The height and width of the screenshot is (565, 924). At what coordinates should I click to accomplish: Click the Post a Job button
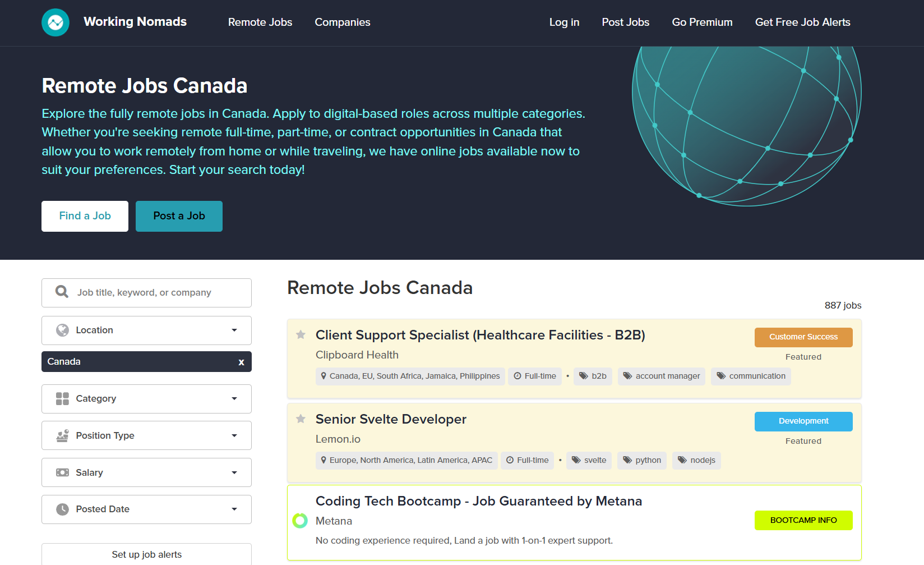click(179, 216)
